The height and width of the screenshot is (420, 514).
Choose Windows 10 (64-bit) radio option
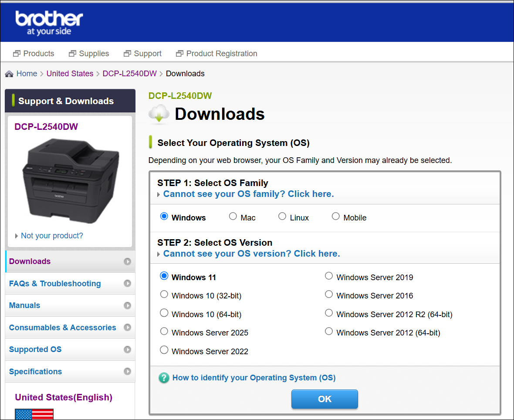point(164,313)
